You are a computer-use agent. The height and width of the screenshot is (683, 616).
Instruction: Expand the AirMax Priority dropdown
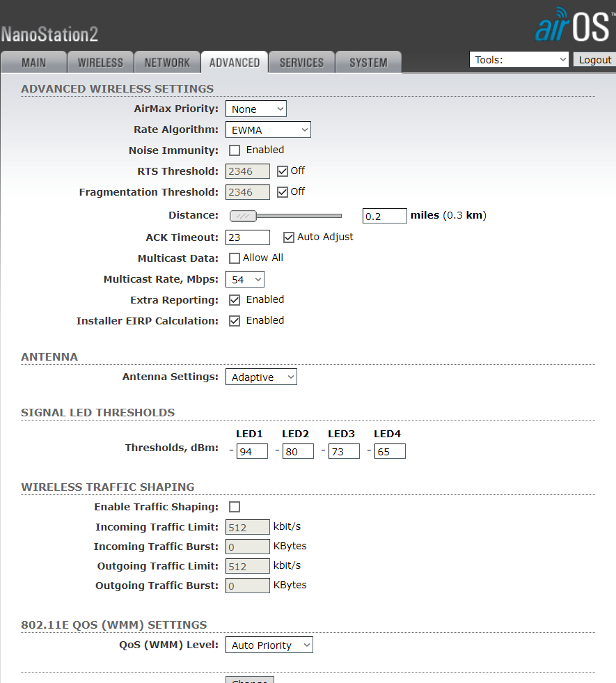(256, 109)
